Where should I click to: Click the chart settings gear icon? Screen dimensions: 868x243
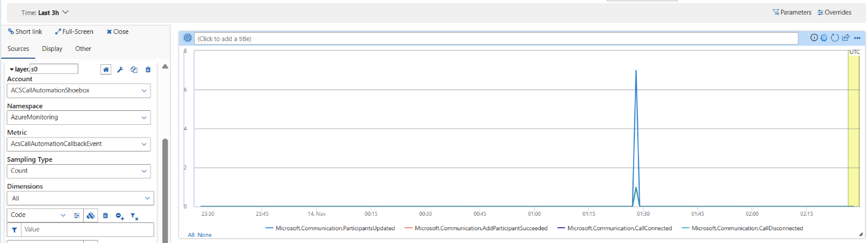point(188,38)
